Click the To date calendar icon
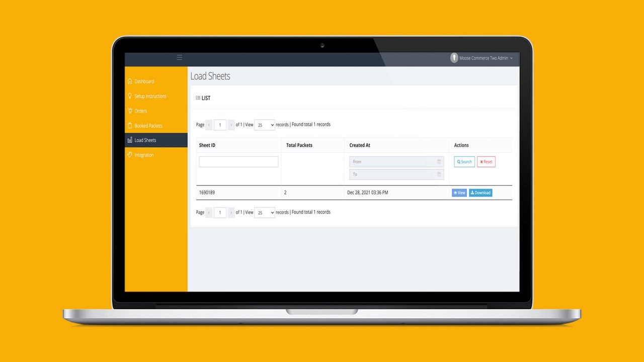Screen dimensions: 644x362 tap(439, 174)
